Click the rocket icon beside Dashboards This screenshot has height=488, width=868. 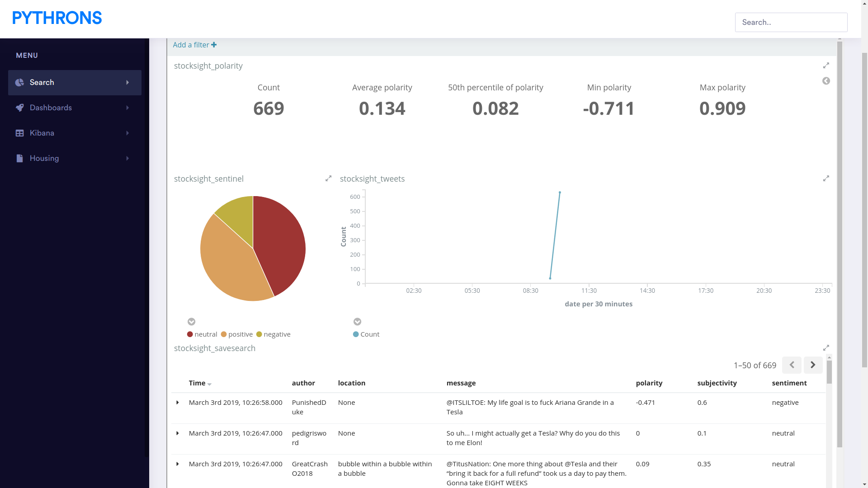point(19,108)
